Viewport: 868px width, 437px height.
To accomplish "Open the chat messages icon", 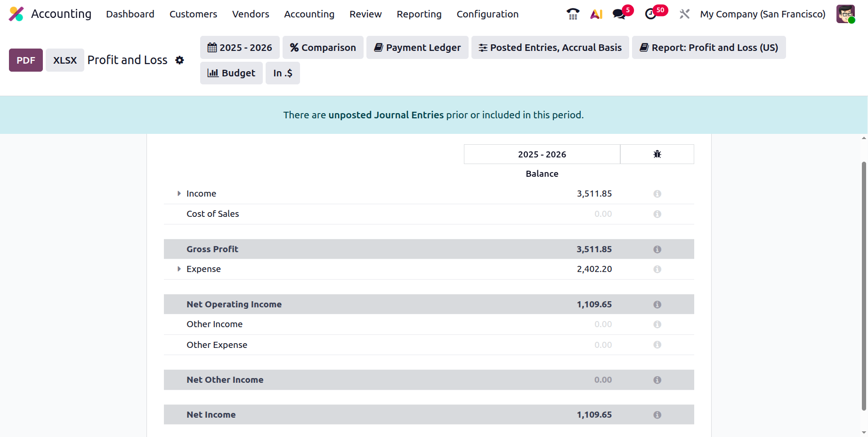I will tap(620, 14).
